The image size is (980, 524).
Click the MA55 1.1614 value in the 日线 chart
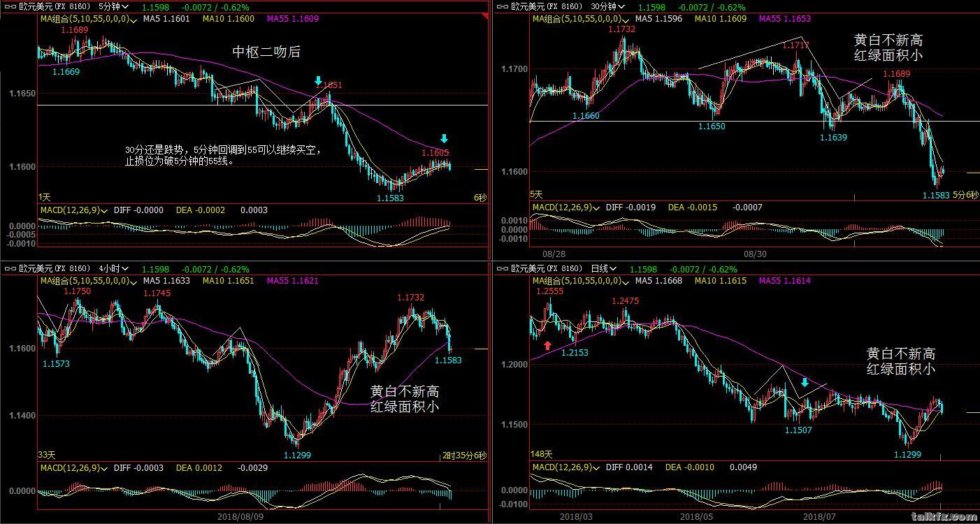[785, 281]
